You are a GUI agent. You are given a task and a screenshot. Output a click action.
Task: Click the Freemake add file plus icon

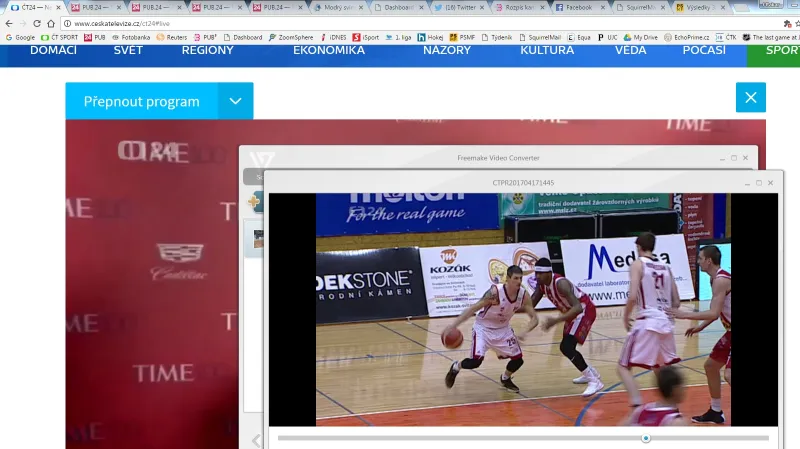point(254,201)
